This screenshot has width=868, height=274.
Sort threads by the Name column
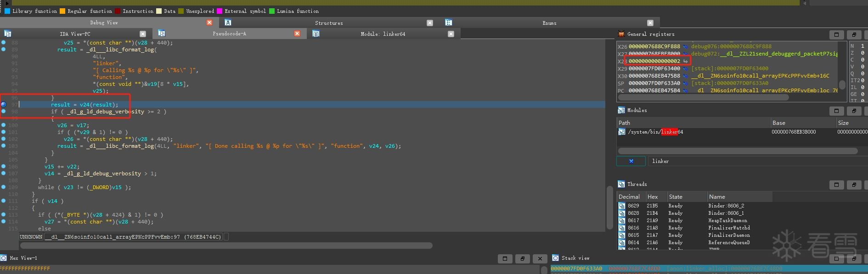pos(739,196)
